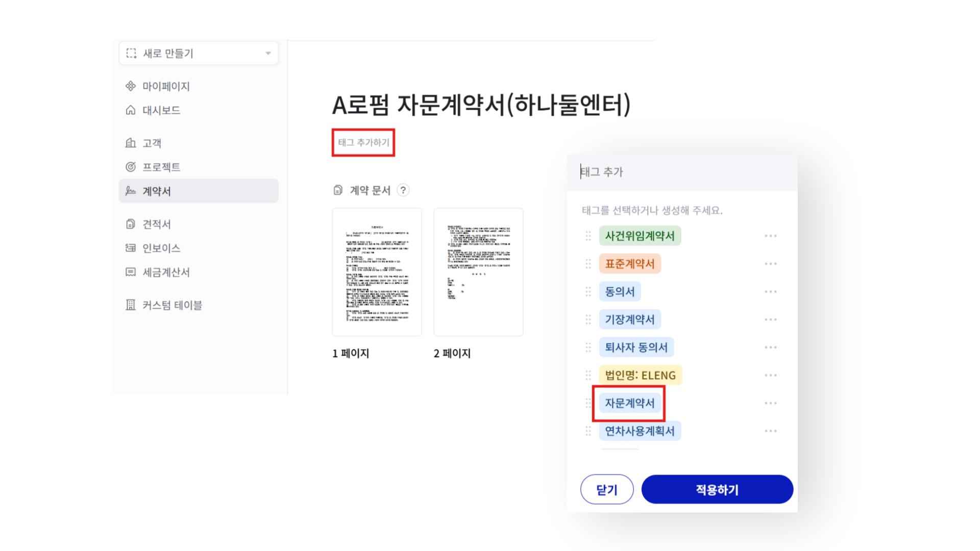This screenshot has width=980, height=551.
Task: Open more options for 연차사용계획서
Action: [x=771, y=431]
